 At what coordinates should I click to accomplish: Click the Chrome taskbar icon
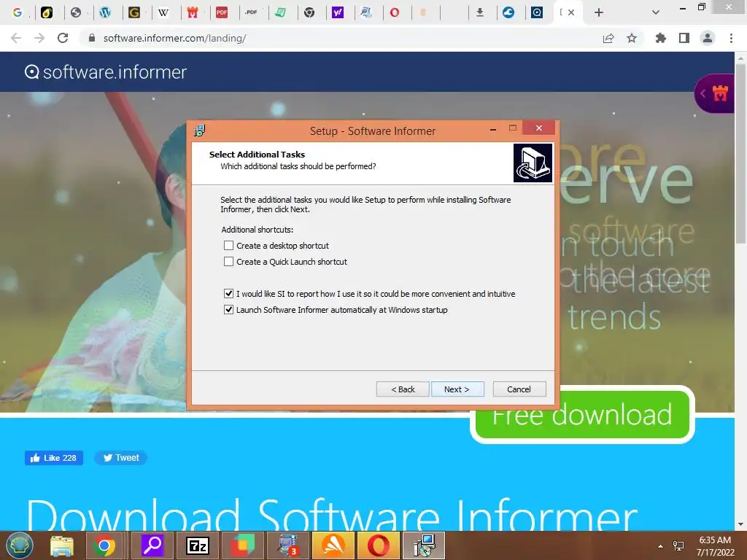(x=104, y=545)
